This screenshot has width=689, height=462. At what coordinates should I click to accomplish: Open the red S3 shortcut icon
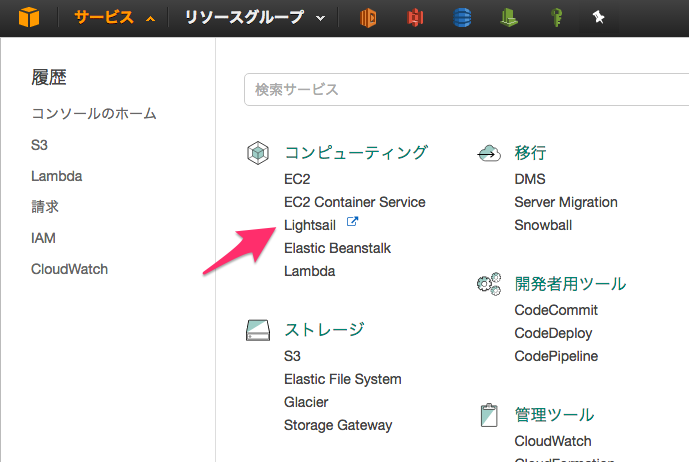417,18
